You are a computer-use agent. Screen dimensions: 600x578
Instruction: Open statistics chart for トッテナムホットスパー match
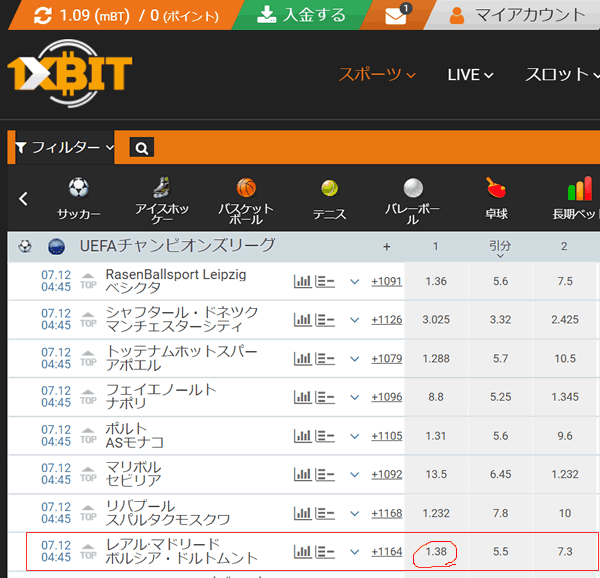[x=302, y=359]
